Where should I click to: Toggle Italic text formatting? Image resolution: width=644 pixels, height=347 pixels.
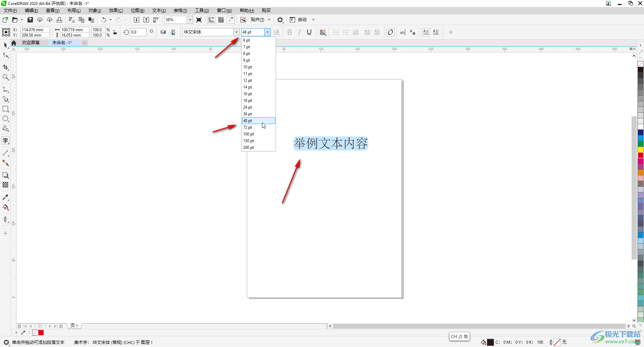(300, 32)
